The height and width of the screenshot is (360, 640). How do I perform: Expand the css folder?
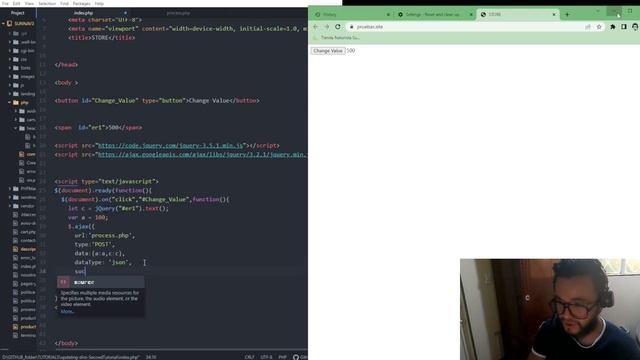coord(10,59)
